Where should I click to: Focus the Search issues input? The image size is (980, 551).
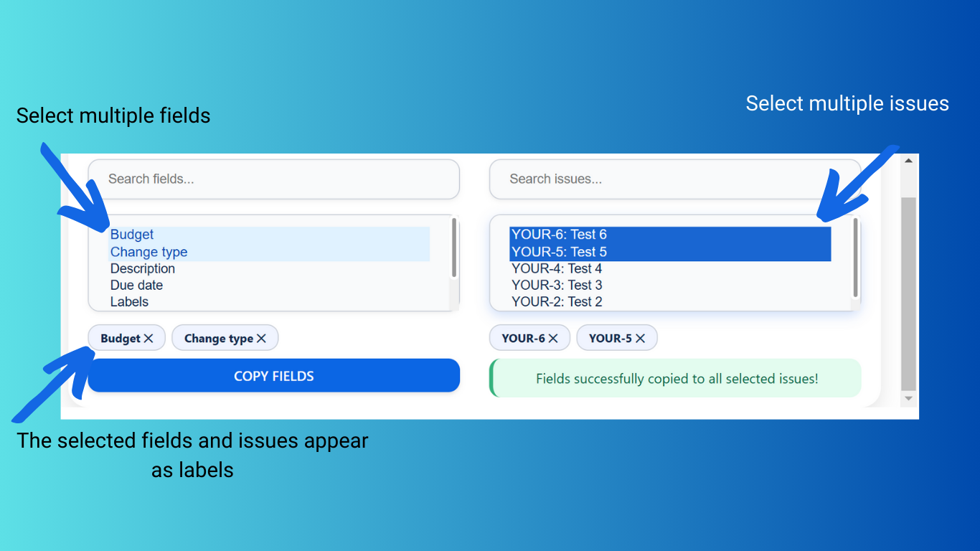[674, 179]
